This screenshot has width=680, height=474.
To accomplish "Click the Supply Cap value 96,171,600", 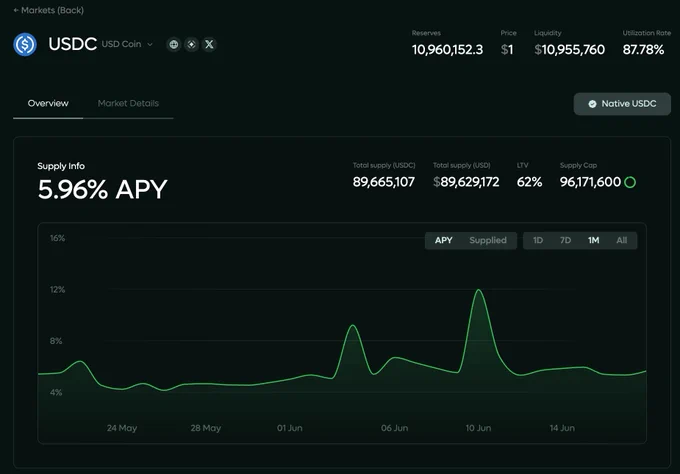I will [x=590, y=182].
